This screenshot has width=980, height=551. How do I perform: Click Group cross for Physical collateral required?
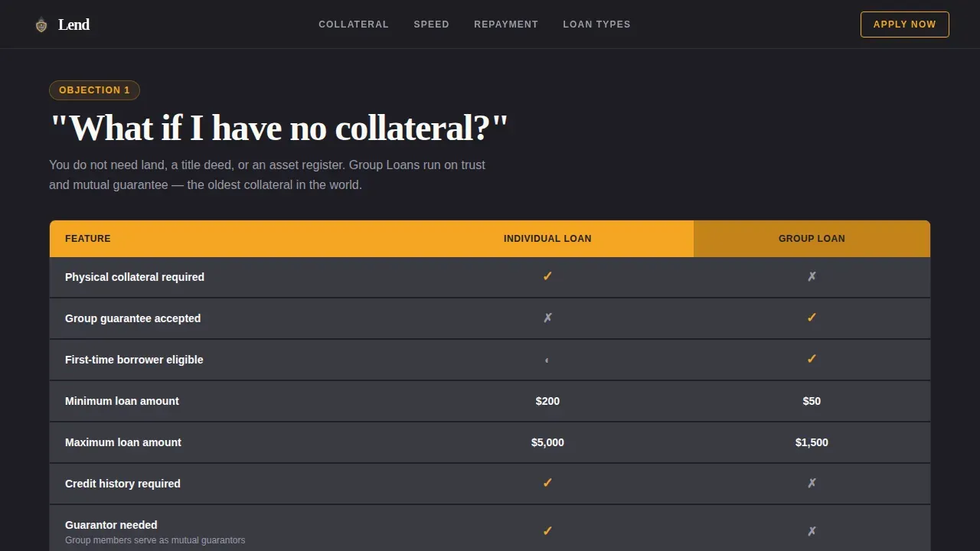click(x=812, y=277)
